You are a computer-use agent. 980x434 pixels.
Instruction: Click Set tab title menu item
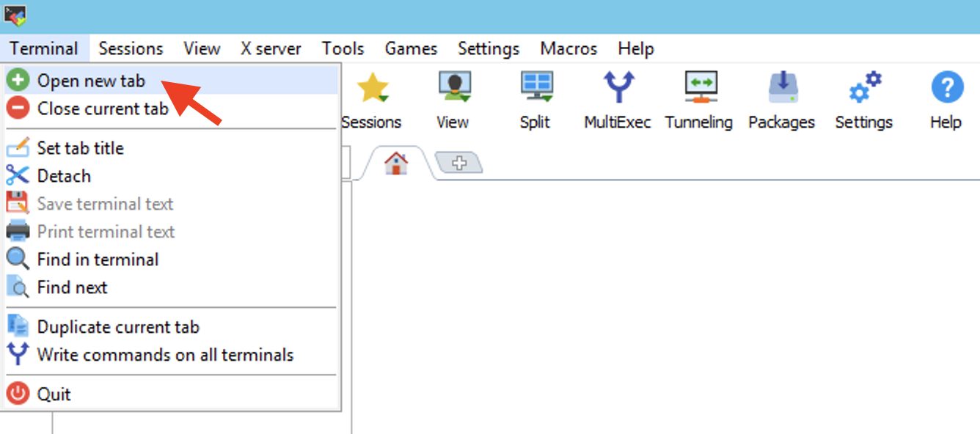(80, 148)
